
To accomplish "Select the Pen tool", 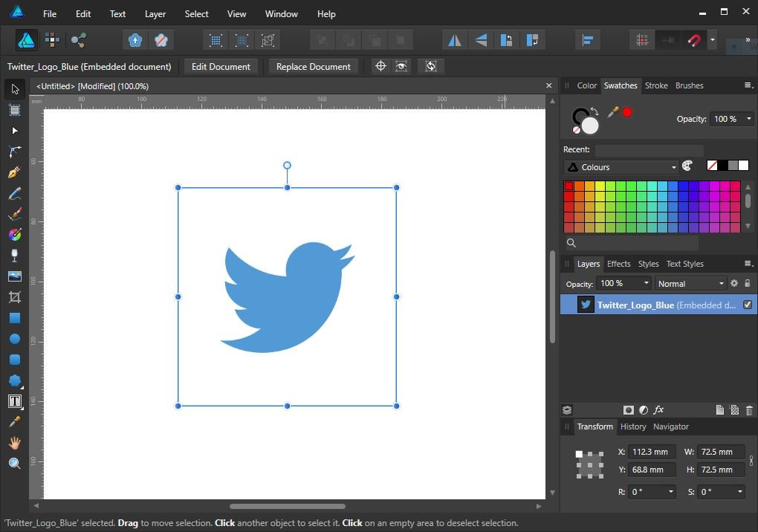I will click(15, 172).
